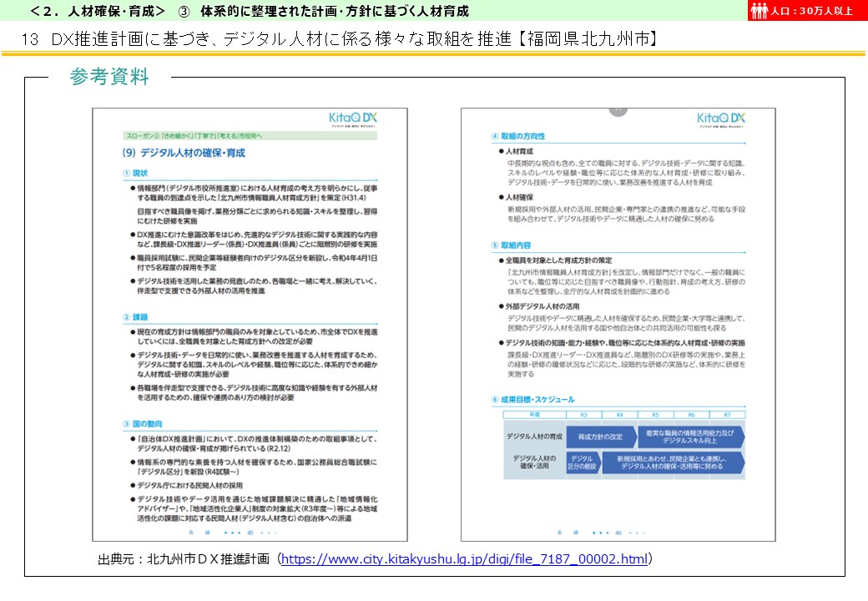This screenshot has height=601, width=868.
Task: Click the ④ 取組の方向性 section heading
Action: (x=518, y=136)
